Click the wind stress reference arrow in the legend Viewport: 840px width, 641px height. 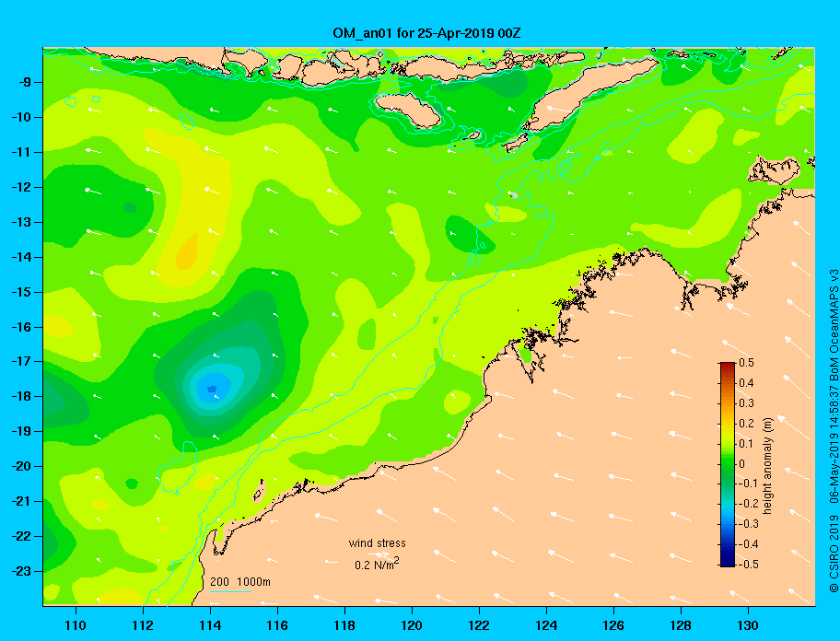pyautogui.click(x=379, y=554)
